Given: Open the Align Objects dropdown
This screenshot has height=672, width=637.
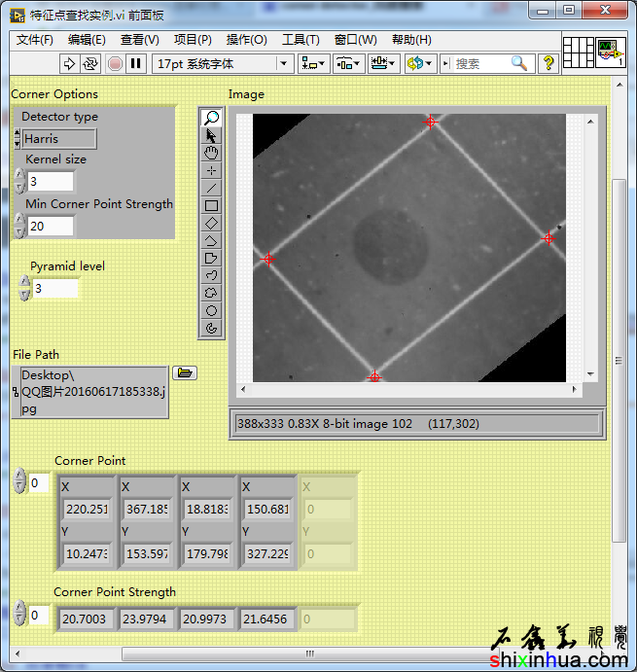Looking at the screenshot, I should click(x=313, y=63).
